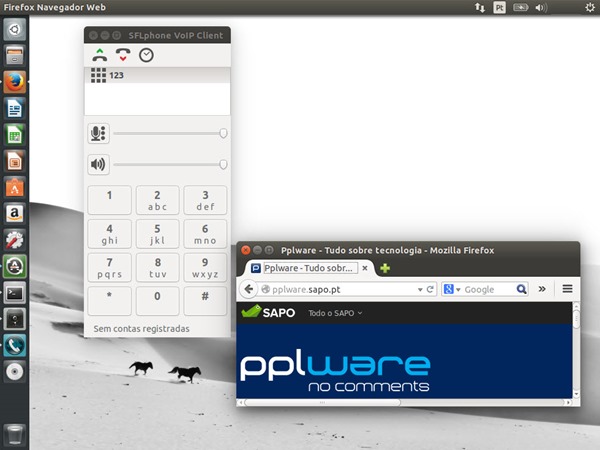Adjust the speaker volume slider handle
This screenshot has width=600, height=450.
223,165
